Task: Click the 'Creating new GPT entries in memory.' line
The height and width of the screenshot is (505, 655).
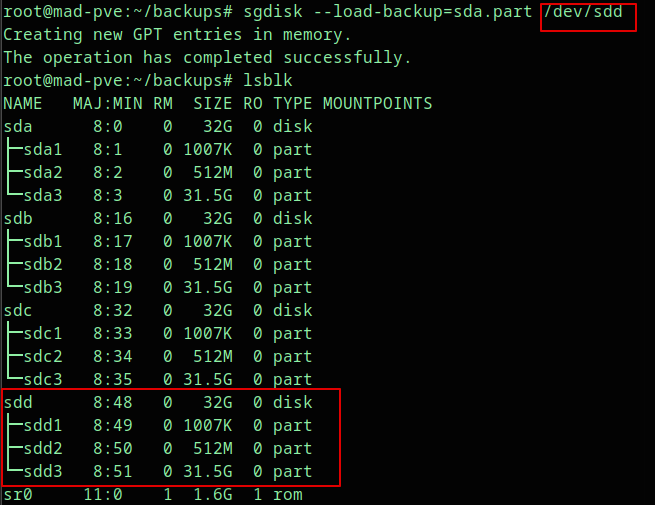Action: point(177,35)
